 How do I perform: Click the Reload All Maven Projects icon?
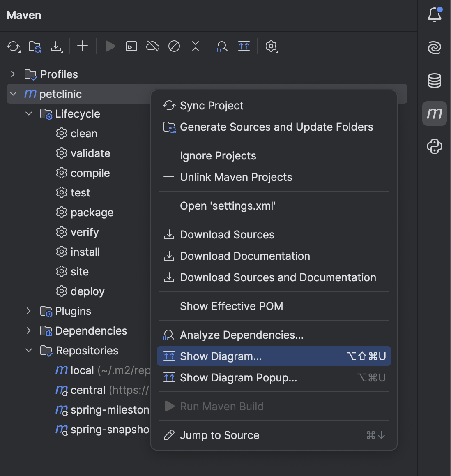point(13,46)
